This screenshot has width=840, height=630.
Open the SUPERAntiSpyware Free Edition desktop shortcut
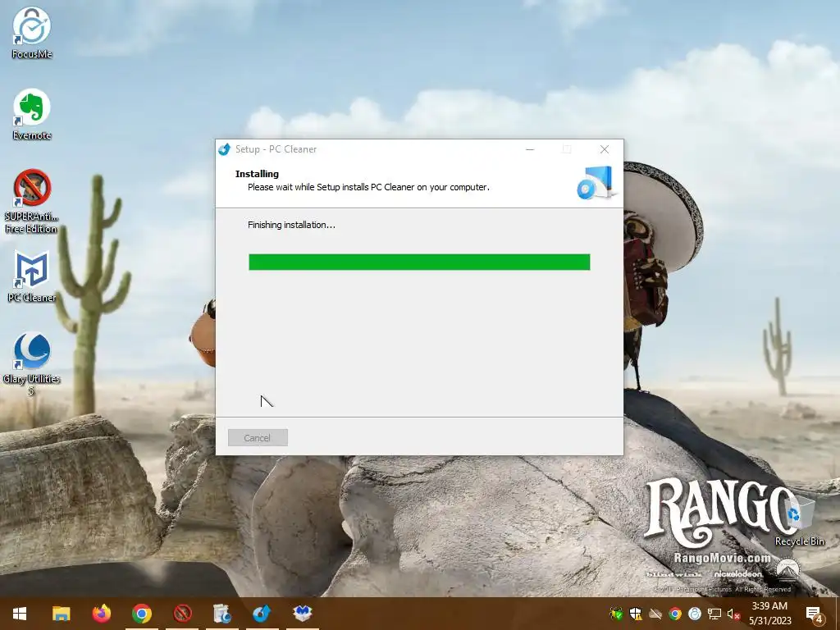(x=32, y=202)
